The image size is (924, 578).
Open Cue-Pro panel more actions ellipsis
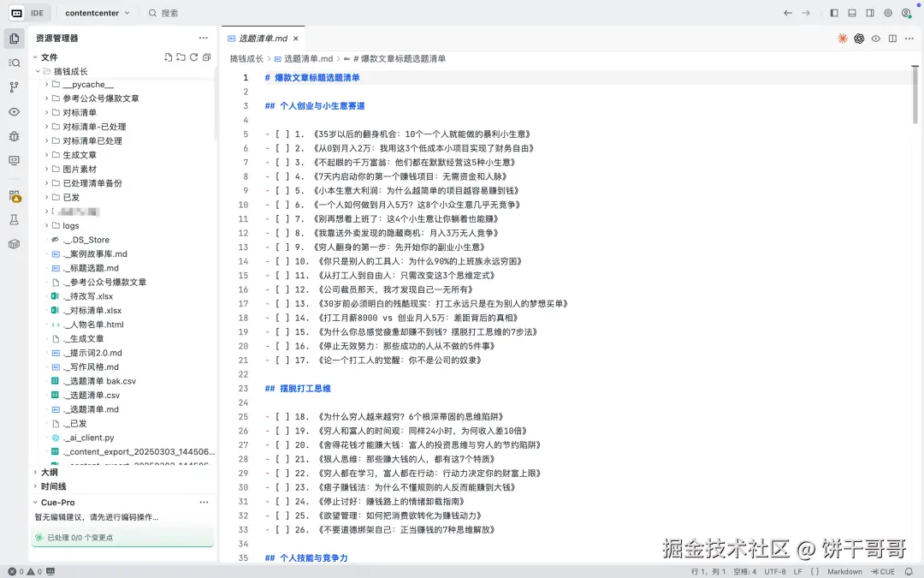coord(204,502)
